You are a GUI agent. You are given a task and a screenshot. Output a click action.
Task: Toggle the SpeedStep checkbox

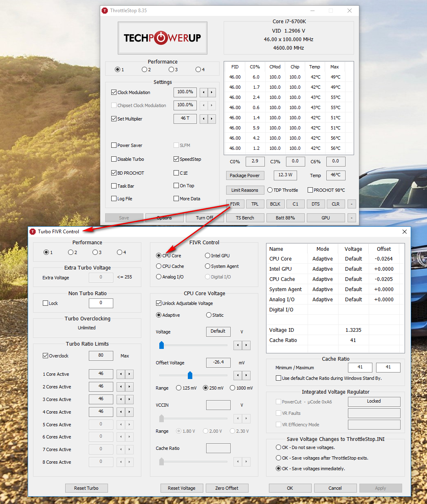176,159
